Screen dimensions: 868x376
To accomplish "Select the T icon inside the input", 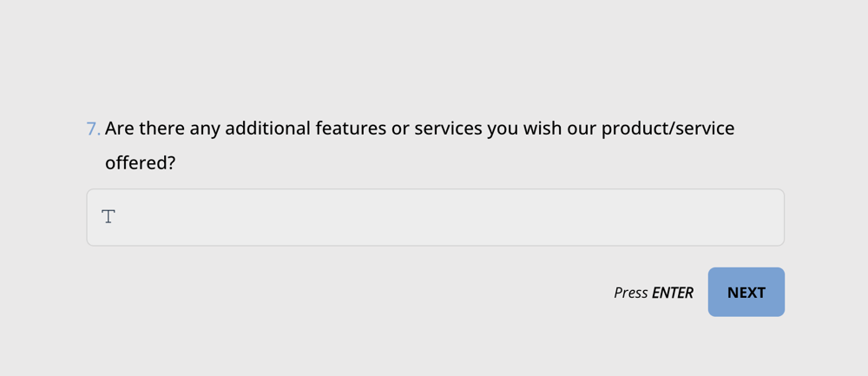I will coord(108,217).
